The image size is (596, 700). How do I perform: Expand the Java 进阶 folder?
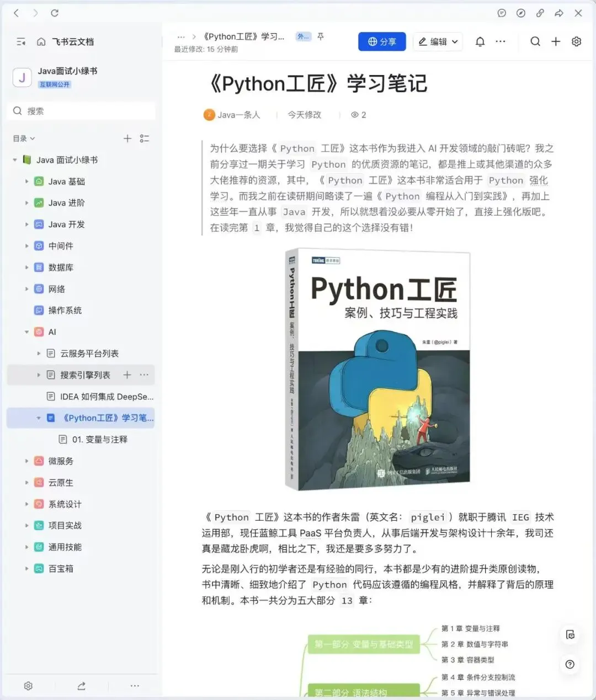(26, 203)
